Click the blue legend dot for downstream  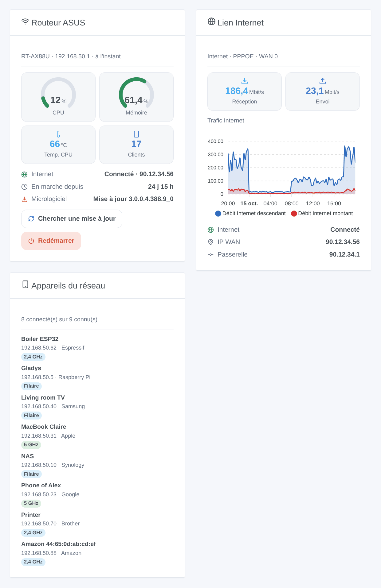(x=218, y=214)
